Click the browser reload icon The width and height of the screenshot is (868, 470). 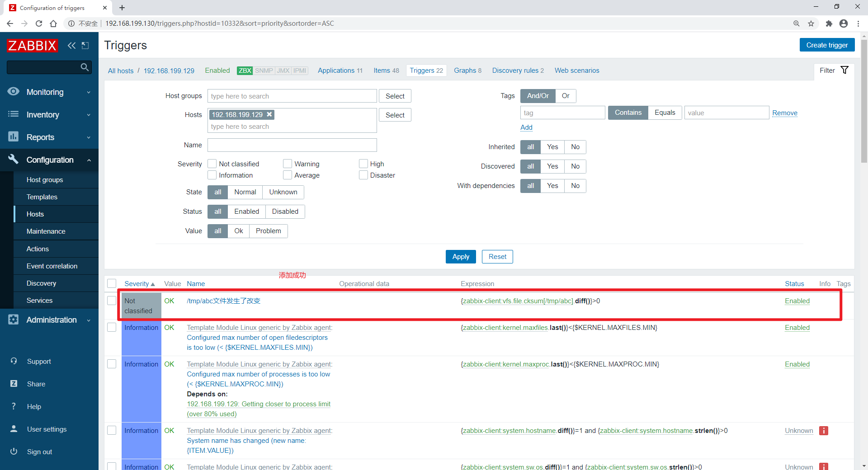point(39,23)
